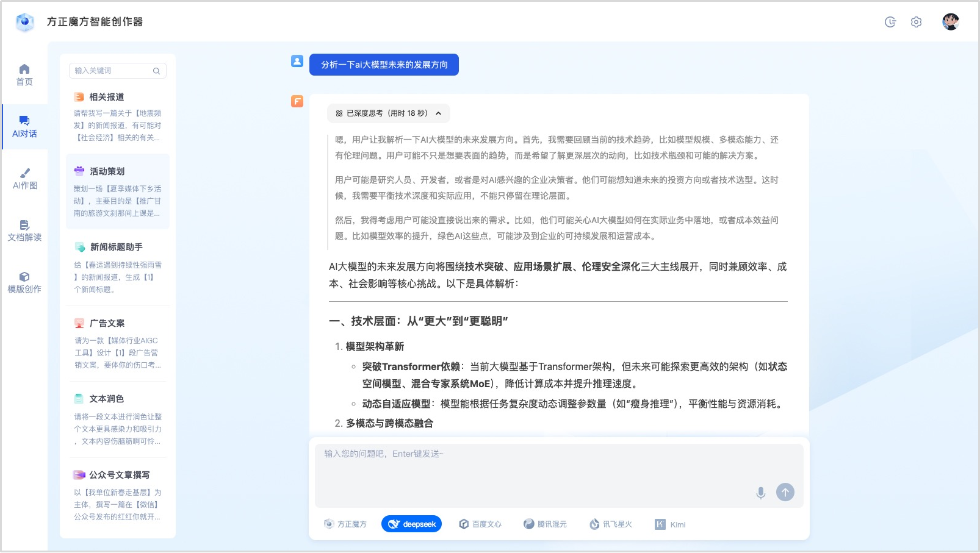Screen dimensions: 980x553
Task: Click the search magnifier icon
Action: (x=156, y=71)
